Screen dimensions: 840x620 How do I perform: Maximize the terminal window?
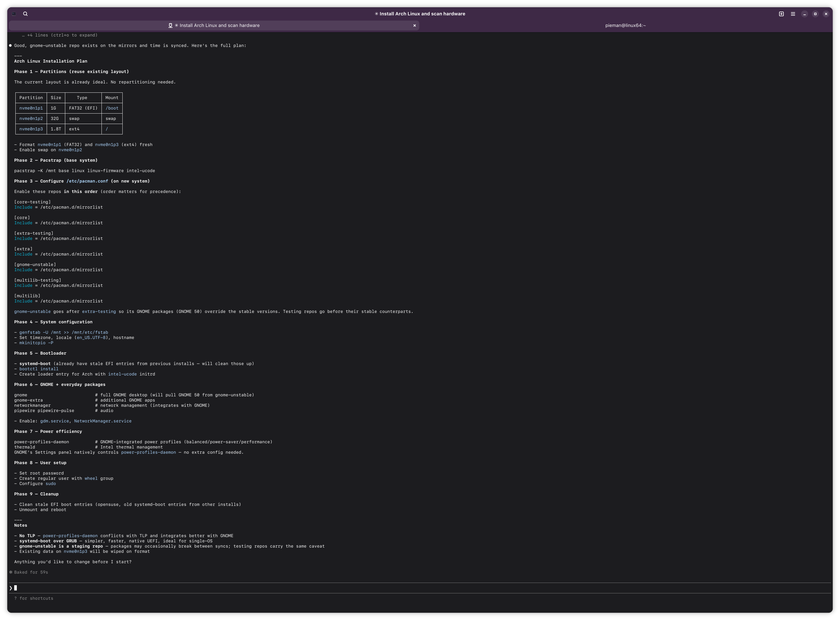[815, 14]
